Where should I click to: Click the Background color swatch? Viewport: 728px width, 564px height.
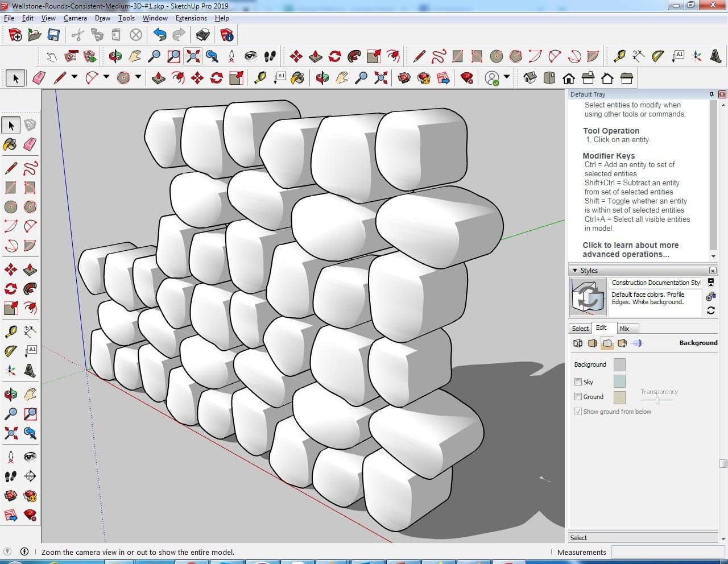pos(619,365)
